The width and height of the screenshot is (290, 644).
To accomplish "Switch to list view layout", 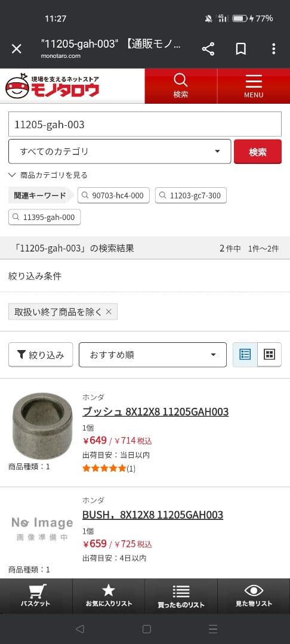I will click(245, 354).
